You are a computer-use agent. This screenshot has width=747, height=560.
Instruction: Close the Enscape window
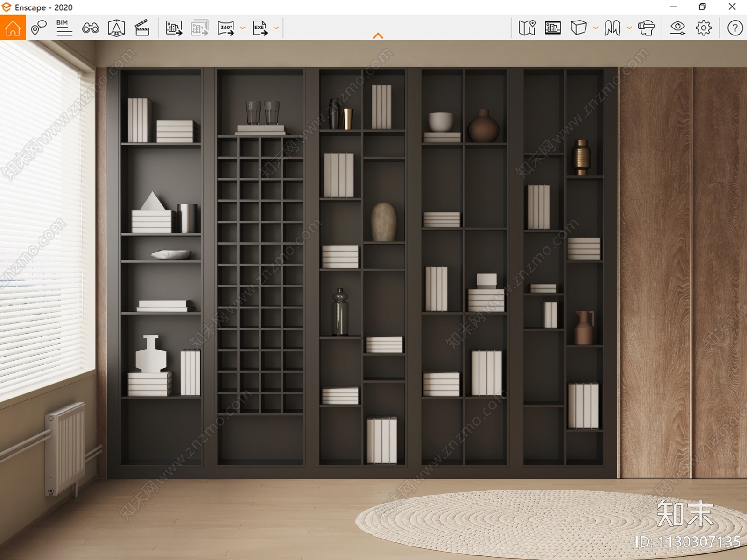[x=732, y=7]
